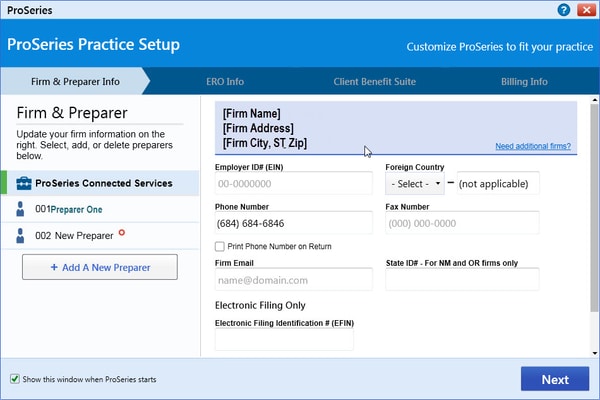600x400 pixels.
Task: Toggle Print Phone Number on Return checkbox
Action: [220, 246]
